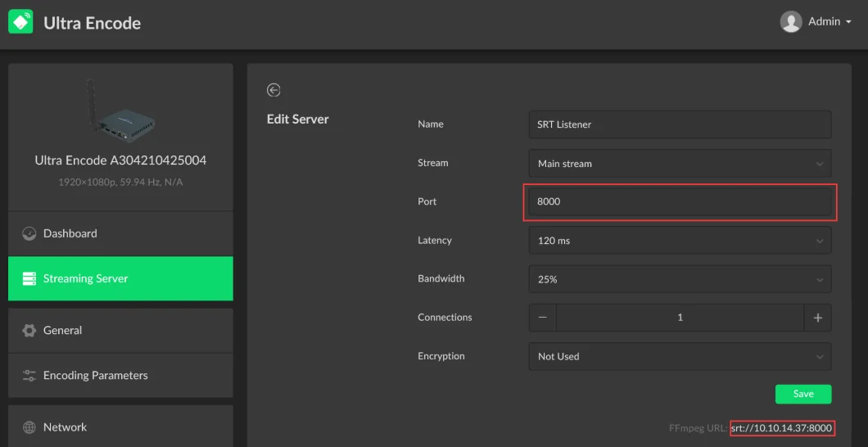
Task: Click the Port field showing 8000
Action: coord(680,202)
